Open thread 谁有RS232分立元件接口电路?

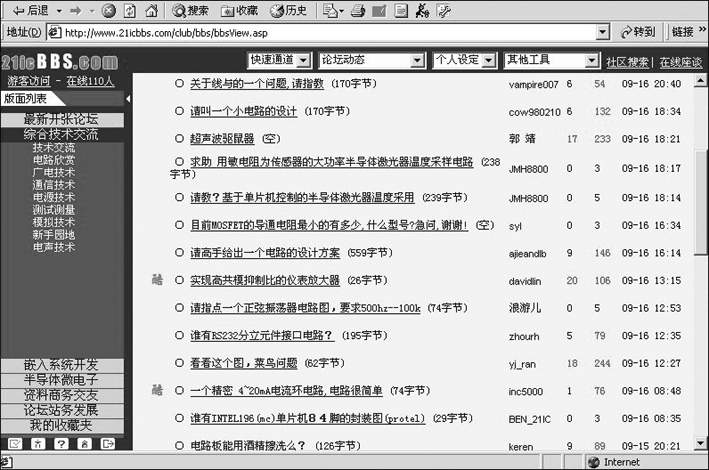262,335
